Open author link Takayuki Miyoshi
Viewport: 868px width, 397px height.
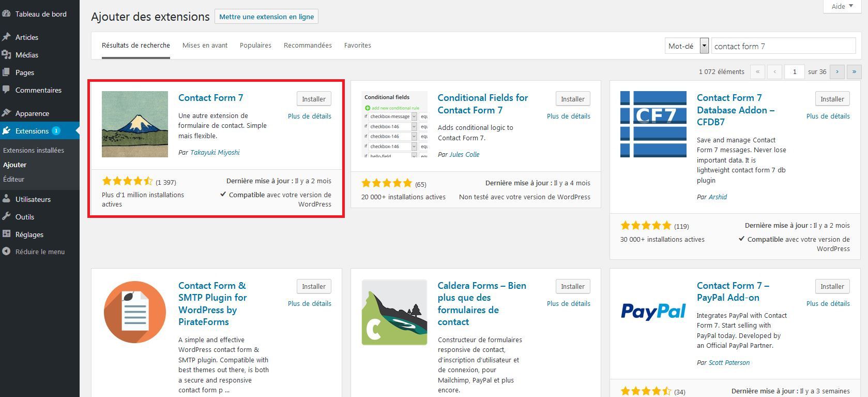coord(215,152)
